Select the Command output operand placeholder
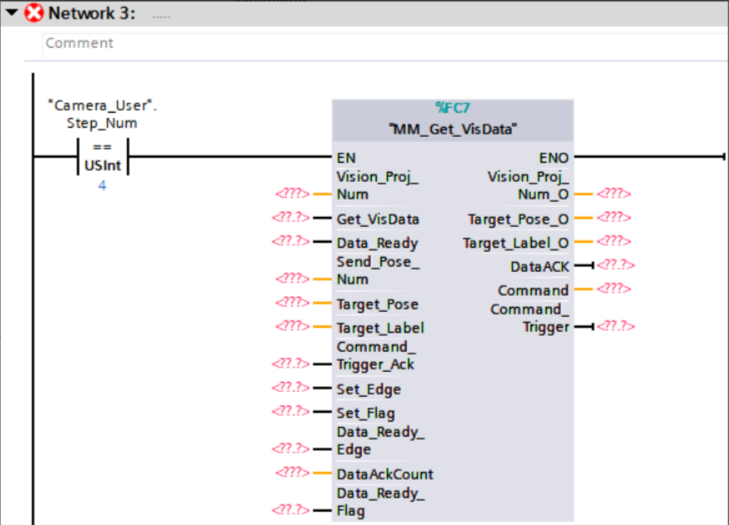729x525 pixels. coord(613,290)
